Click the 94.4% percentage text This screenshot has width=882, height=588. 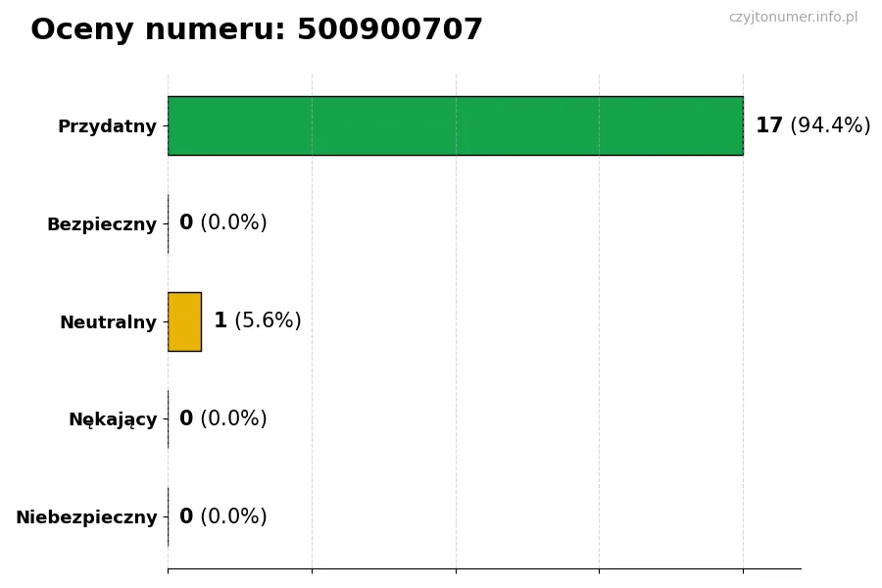[830, 125]
